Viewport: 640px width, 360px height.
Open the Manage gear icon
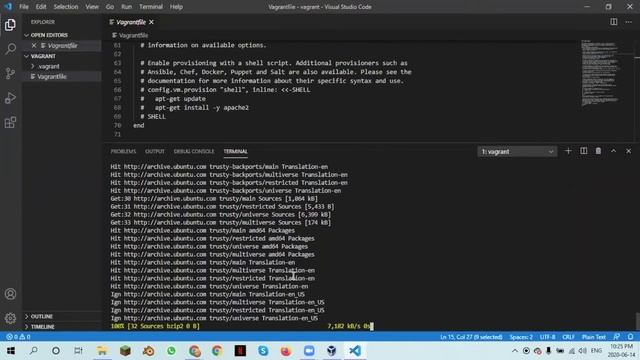(x=10, y=318)
